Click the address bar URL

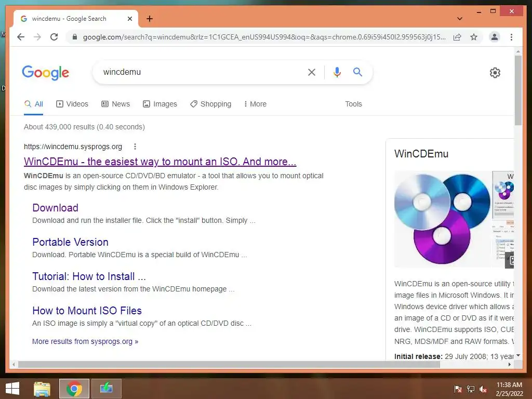pyautogui.click(x=264, y=37)
